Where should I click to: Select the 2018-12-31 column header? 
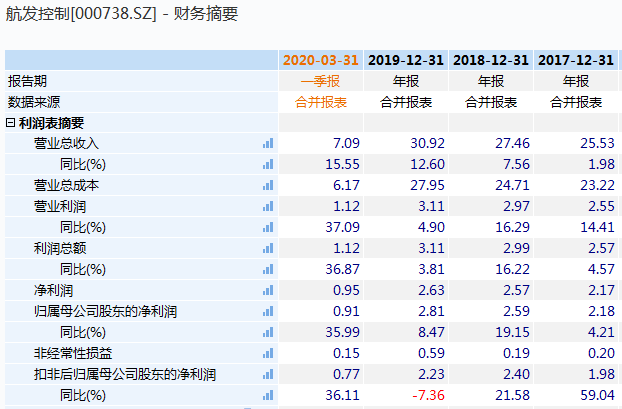click(x=491, y=60)
